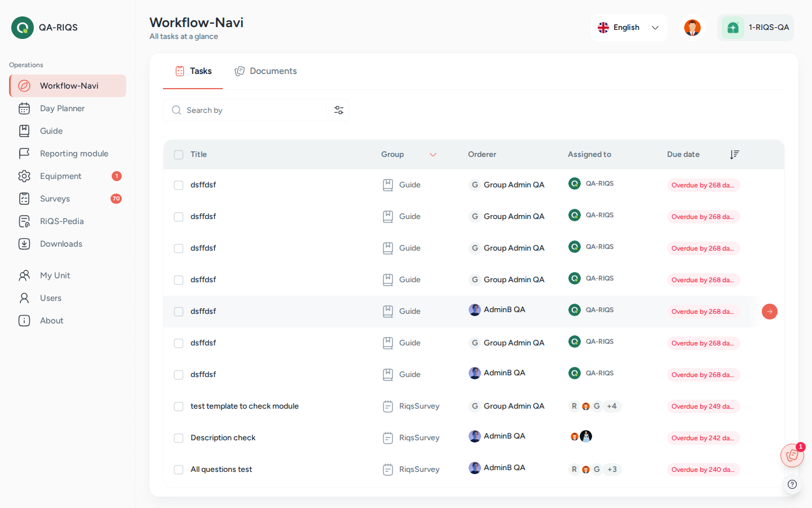Image resolution: width=812 pixels, height=508 pixels.
Task: Open the Day Planner calendar icon
Action: pyautogui.click(x=24, y=108)
